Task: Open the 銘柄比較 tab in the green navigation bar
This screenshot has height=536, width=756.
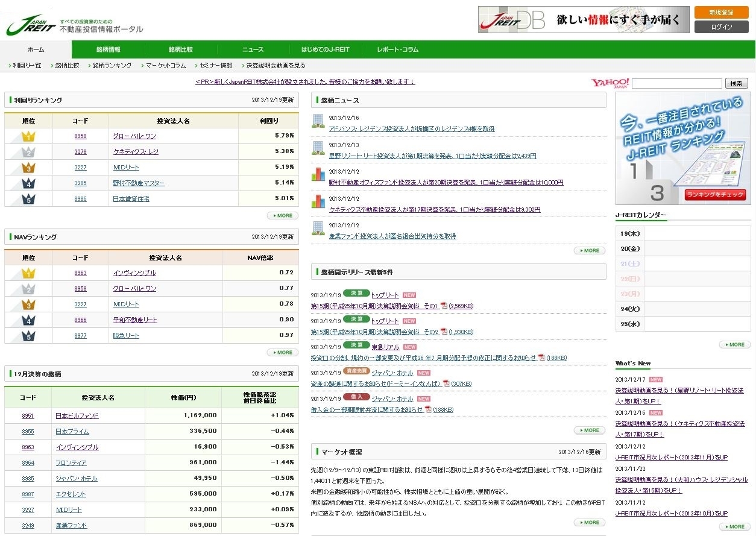Action: [x=180, y=49]
